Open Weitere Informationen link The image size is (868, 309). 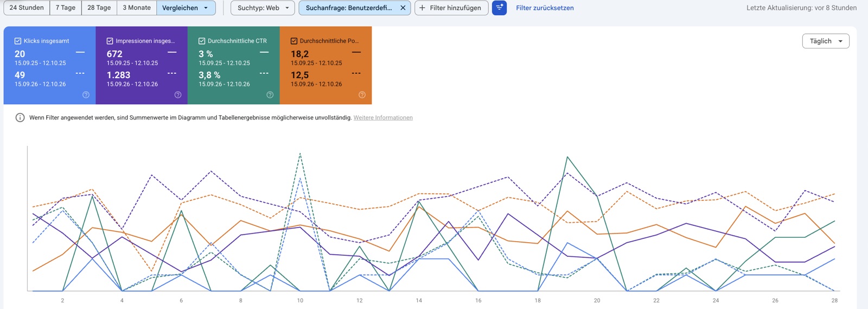coord(383,117)
